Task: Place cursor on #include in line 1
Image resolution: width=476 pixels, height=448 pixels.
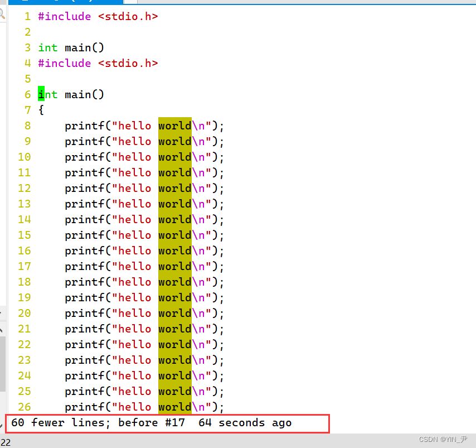Action: pos(64,17)
